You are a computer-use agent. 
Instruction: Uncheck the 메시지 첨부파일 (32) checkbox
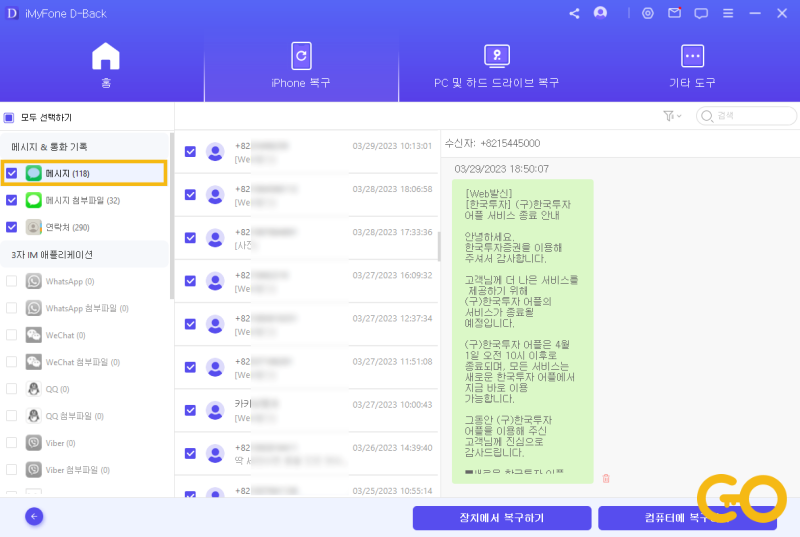(11, 200)
